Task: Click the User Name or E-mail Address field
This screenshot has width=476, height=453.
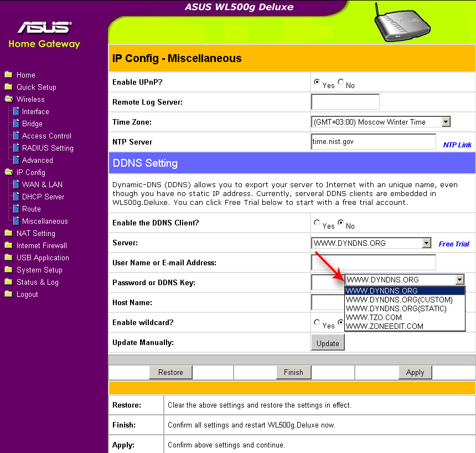Action: (374, 262)
